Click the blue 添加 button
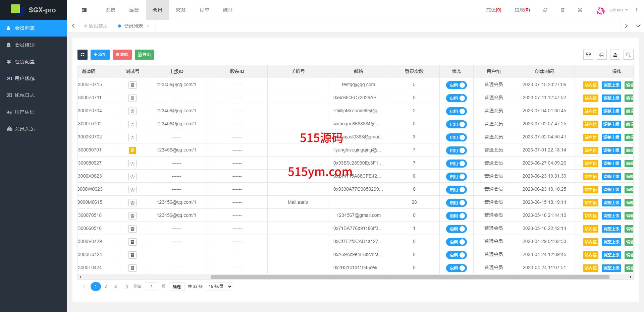644x312 pixels. 100,55
